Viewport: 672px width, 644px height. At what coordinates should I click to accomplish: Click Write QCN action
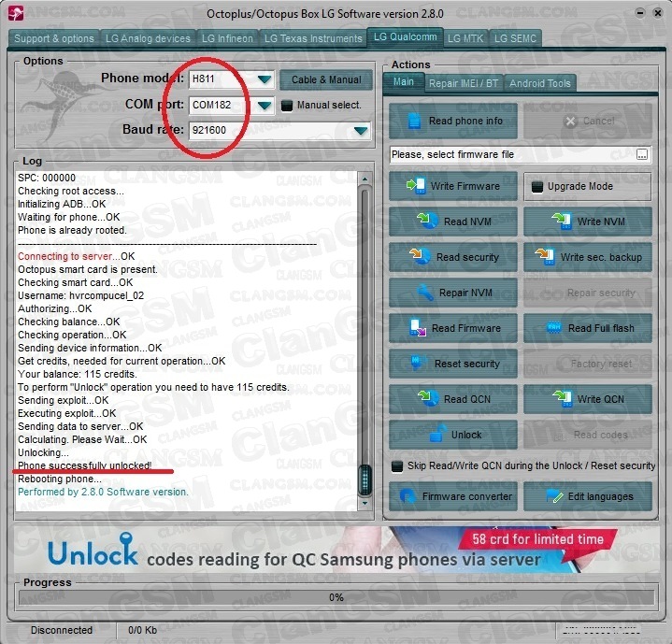coord(587,399)
